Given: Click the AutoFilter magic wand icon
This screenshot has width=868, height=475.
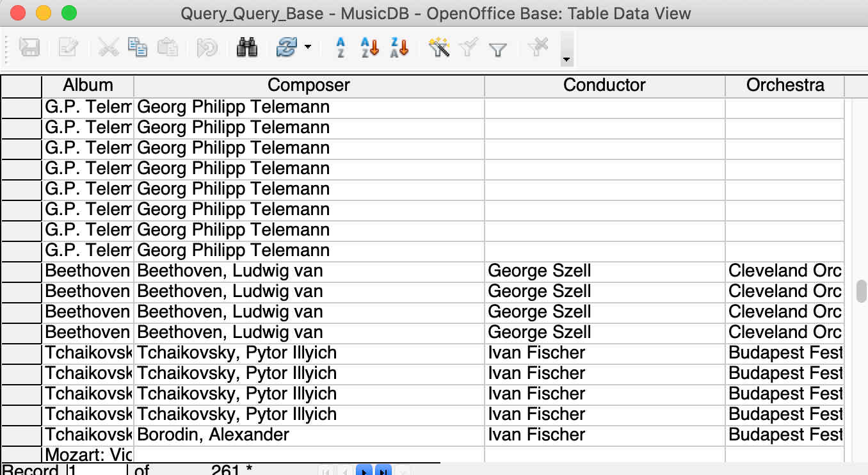Looking at the screenshot, I should coord(439,47).
